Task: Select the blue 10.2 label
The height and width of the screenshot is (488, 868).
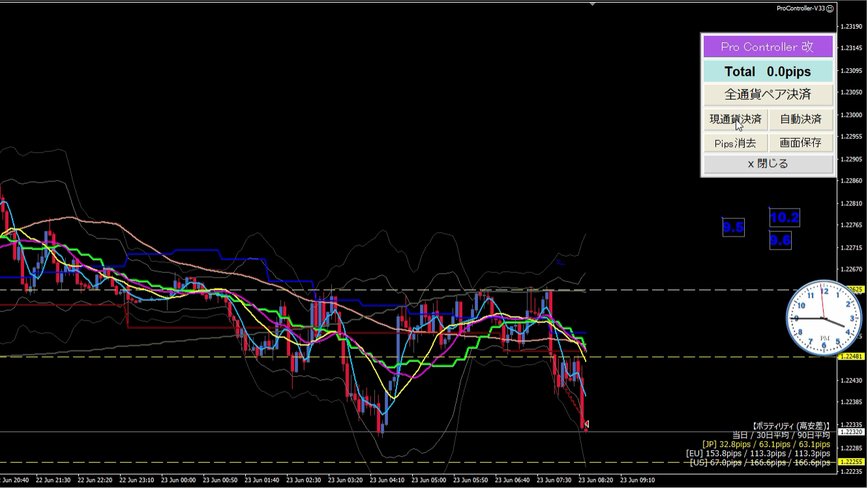Action: [x=785, y=218]
